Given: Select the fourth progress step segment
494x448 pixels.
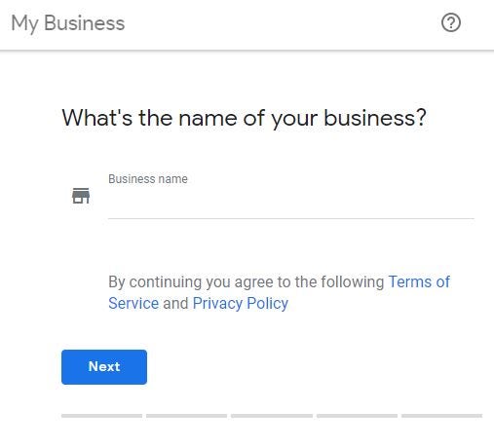Looking at the screenshot, I should point(357,416).
